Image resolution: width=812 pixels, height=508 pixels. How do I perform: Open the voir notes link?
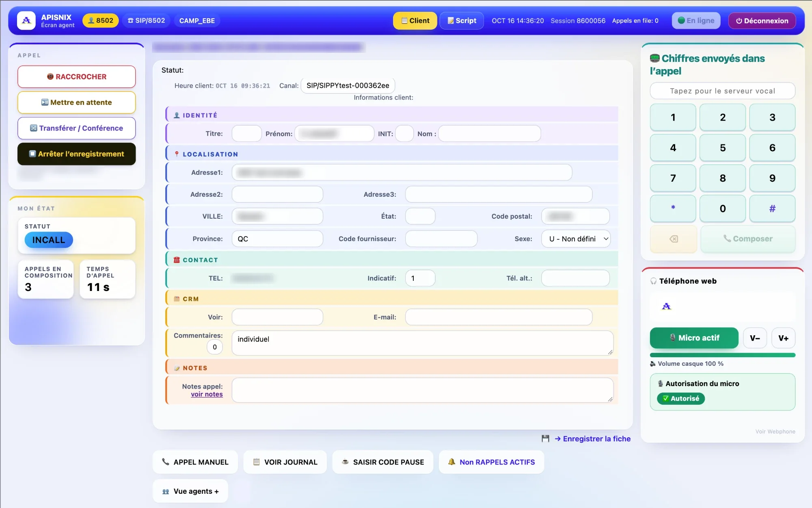coord(207,394)
